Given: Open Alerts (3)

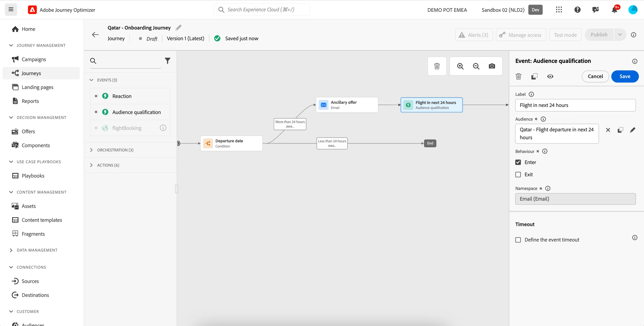Looking at the screenshot, I should pyautogui.click(x=474, y=35).
